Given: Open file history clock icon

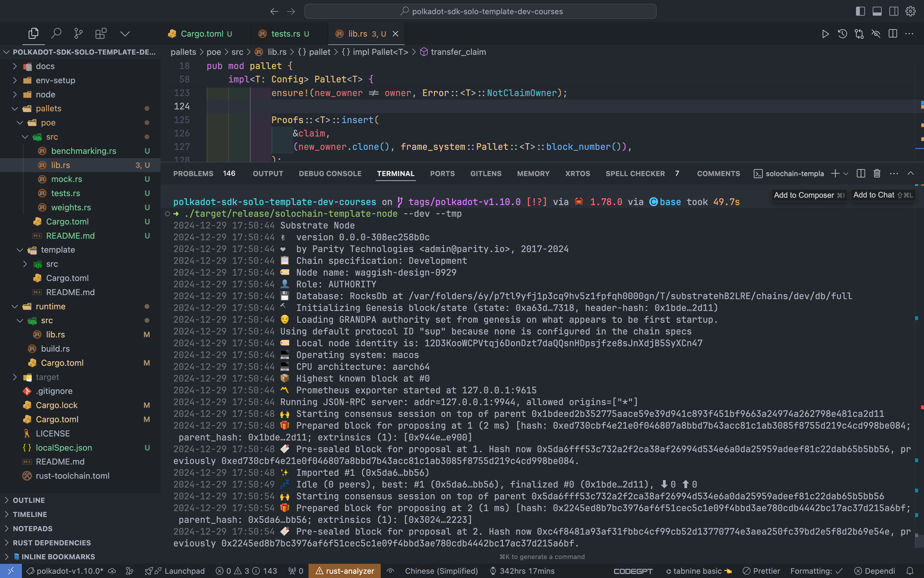Looking at the screenshot, I should coord(842,34).
